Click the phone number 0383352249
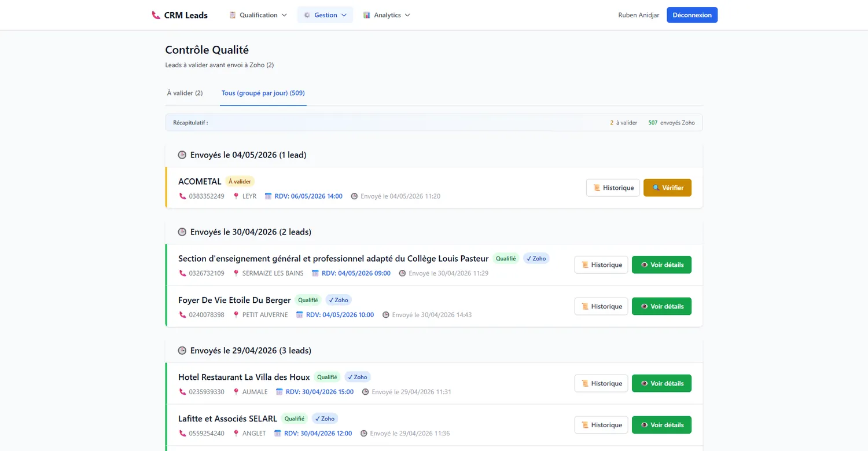868x451 pixels. [x=207, y=196]
